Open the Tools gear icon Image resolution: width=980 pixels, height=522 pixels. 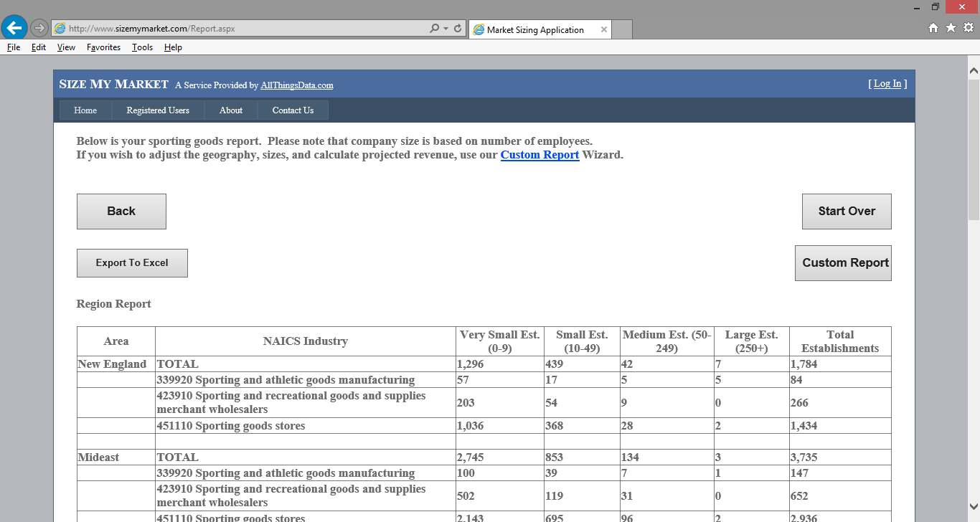coord(969,28)
